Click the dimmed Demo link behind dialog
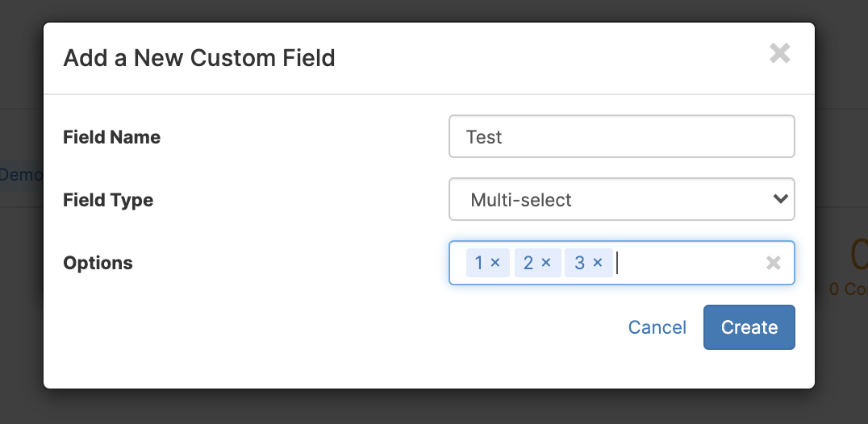 pos(21,175)
